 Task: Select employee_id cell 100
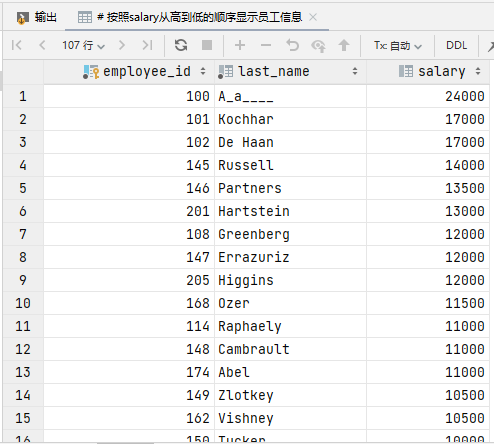point(129,96)
